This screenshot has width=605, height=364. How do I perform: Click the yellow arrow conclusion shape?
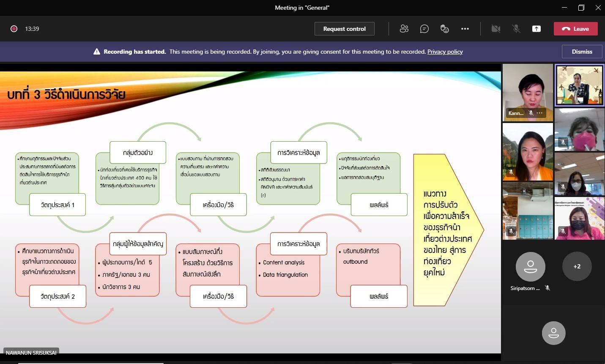point(448,230)
